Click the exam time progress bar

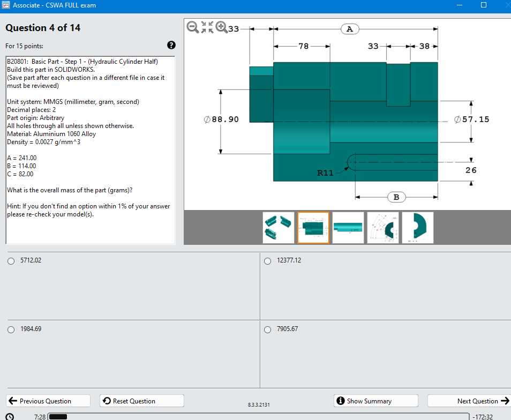click(x=258, y=417)
